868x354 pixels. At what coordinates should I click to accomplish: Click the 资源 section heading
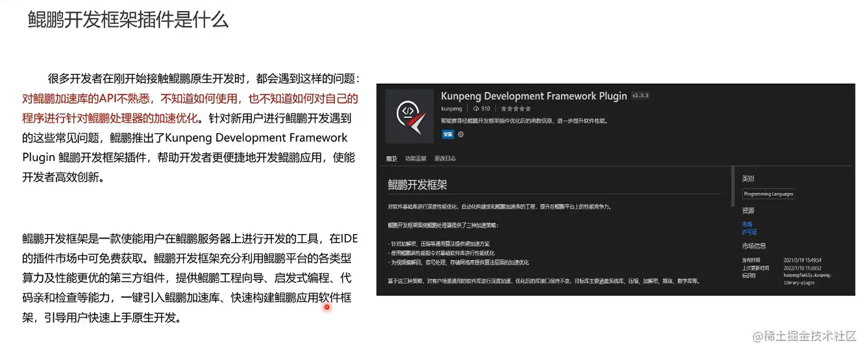click(748, 211)
